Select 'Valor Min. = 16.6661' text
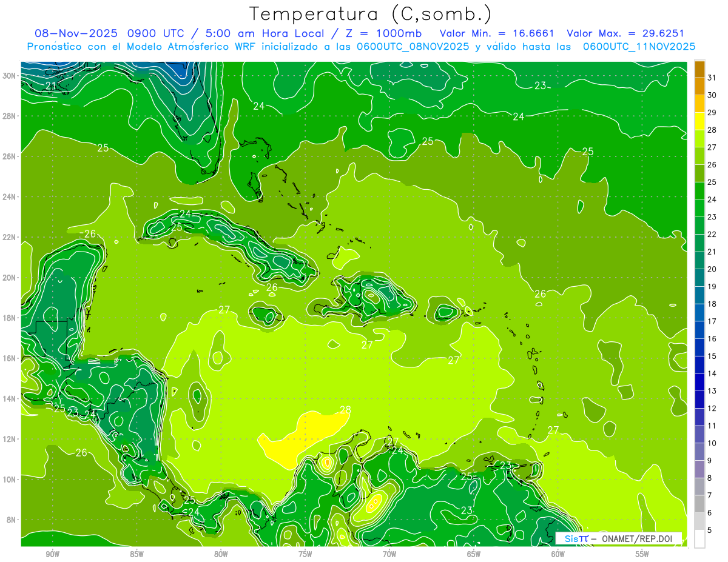Image resolution: width=728 pixels, height=562 pixels. click(x=497, y=33)
